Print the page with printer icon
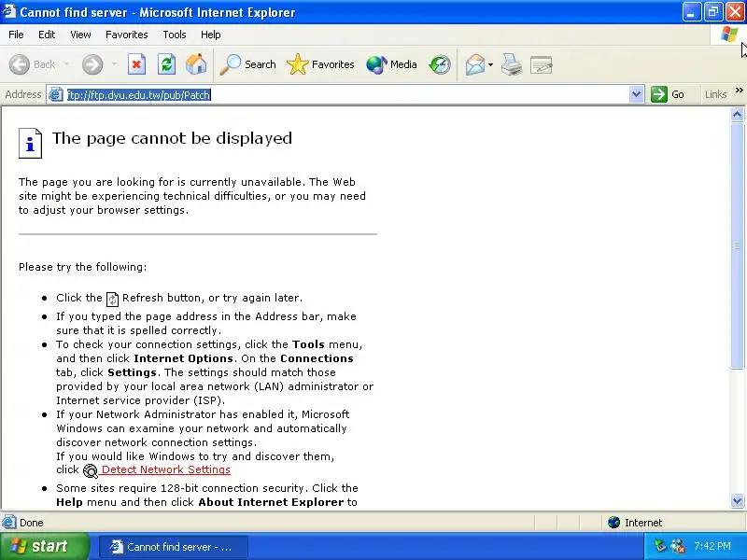The width and height of the screenshot is (747, 560). 511,64
